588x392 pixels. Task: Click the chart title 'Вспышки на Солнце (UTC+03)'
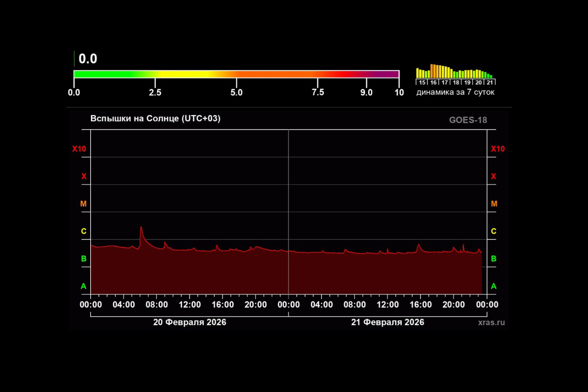[x=155, y=118]
